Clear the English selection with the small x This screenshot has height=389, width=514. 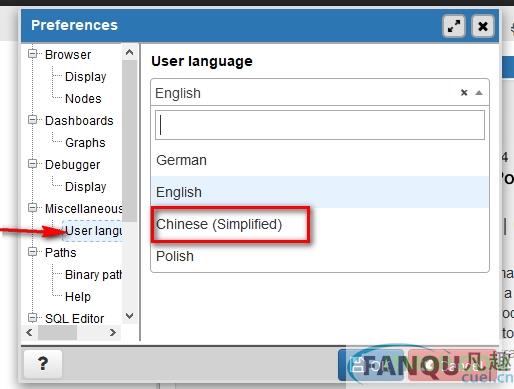click(464, 93)
